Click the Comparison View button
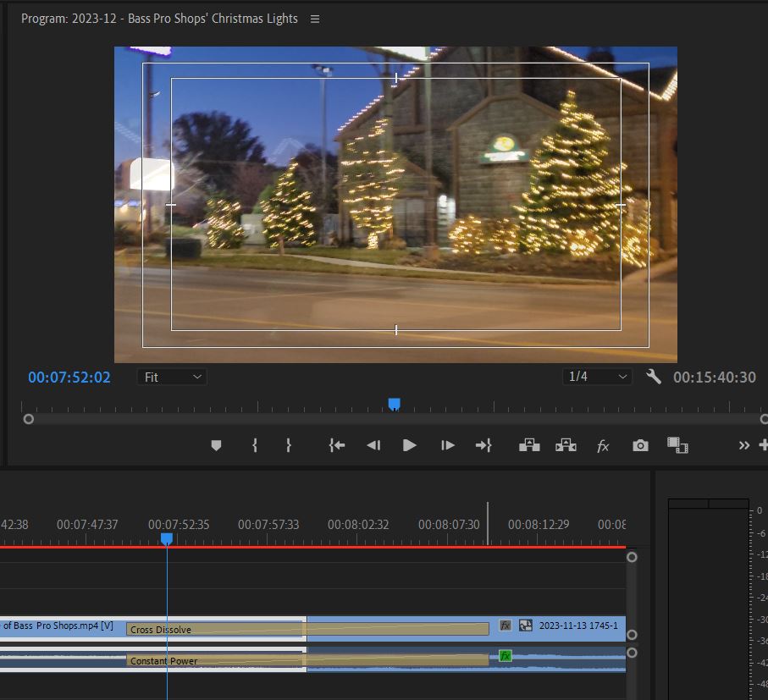 pos(677,445)
